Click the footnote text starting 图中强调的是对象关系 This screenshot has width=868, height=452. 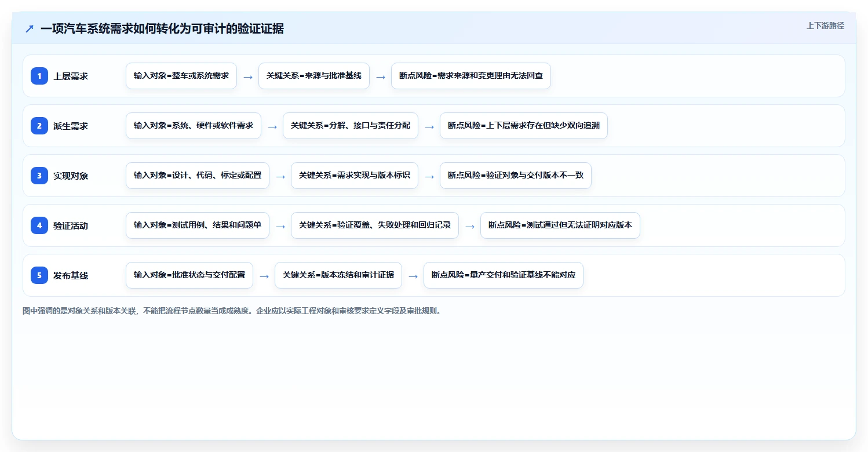tap(234, 311)
